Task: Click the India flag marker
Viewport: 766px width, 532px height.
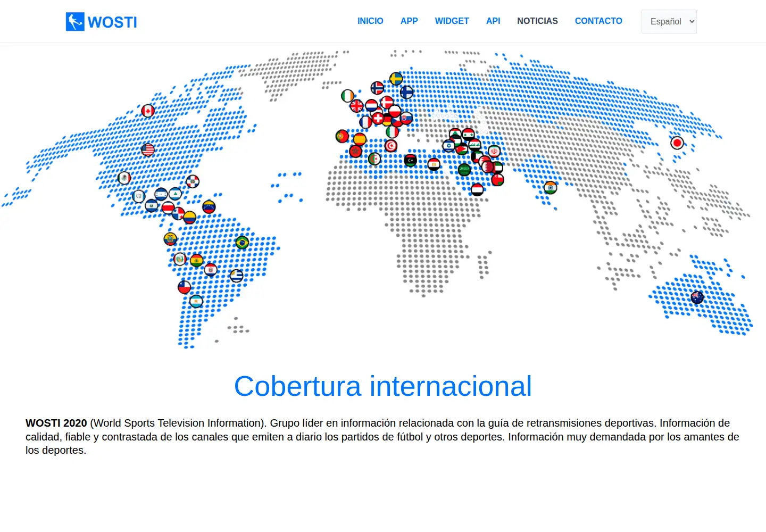Action: [x=551, y=187]
